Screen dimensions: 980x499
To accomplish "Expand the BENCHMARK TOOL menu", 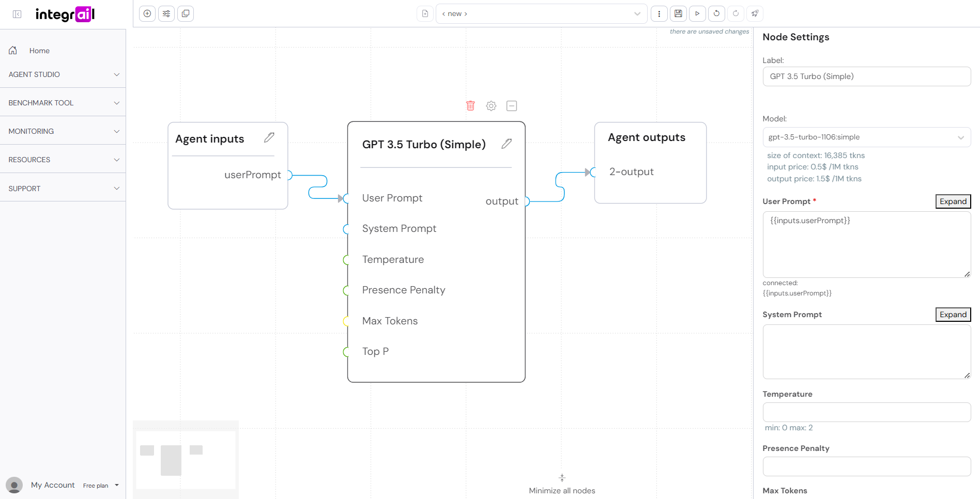I will coord(63,103).
